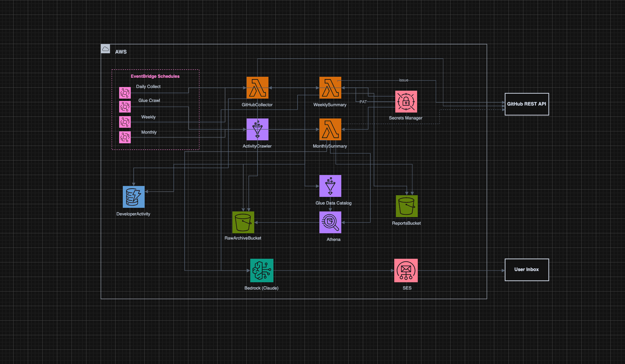Select the PAT connector label

(x=363, y=102)
